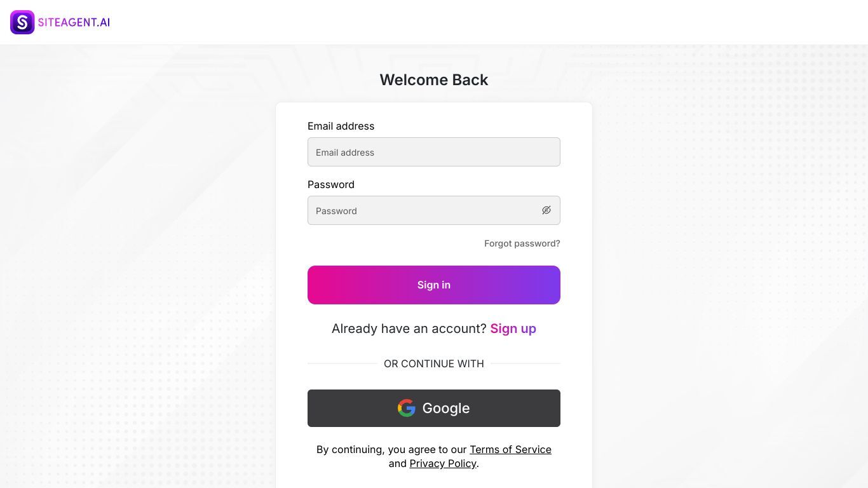Submit the form with Sign in button
The height and width of the screenshot is (488, 868).
[x=434, y=285]
